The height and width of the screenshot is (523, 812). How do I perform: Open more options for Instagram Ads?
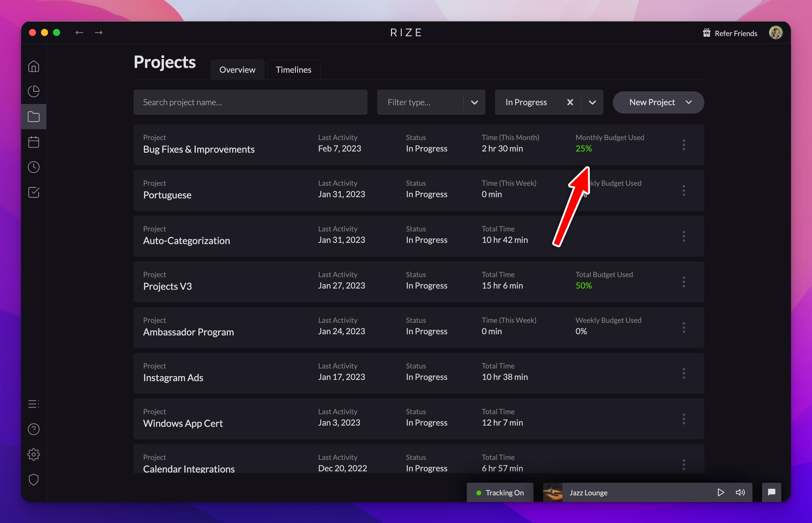click(684, 373)
